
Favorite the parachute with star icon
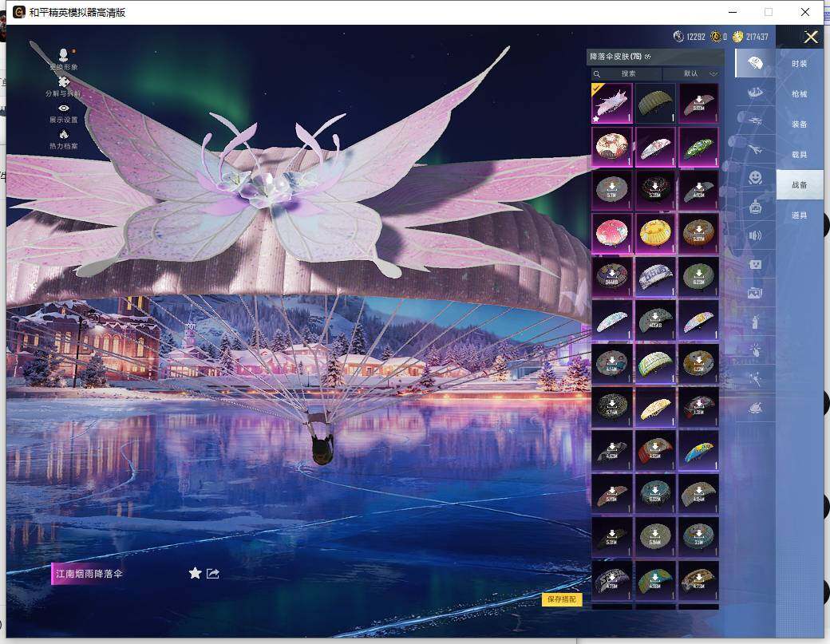[195, 573]
